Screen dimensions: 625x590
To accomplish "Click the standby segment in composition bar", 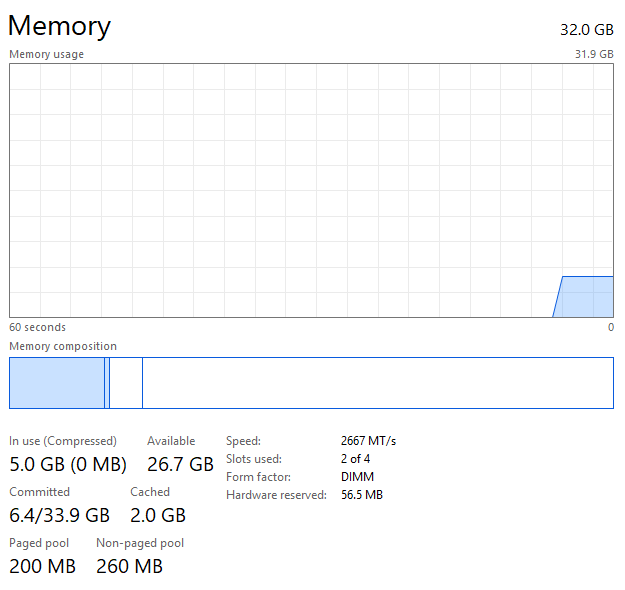I will click(125, 383).
